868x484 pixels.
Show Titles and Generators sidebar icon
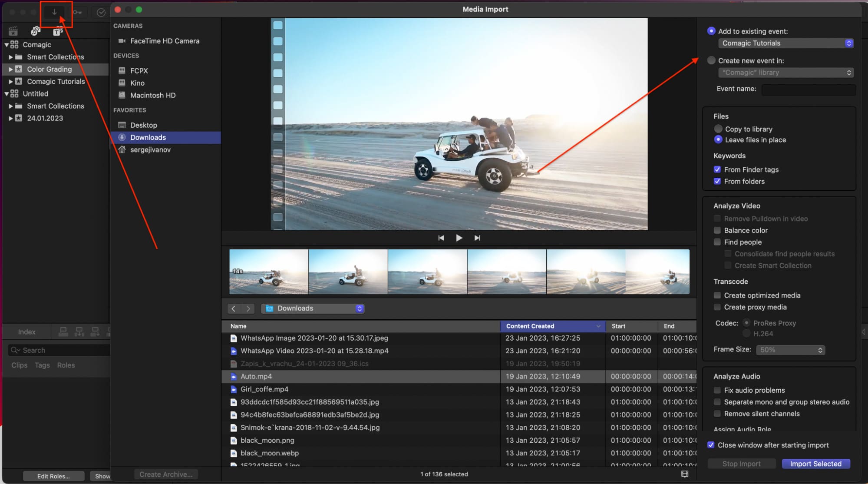click(58, 31)
